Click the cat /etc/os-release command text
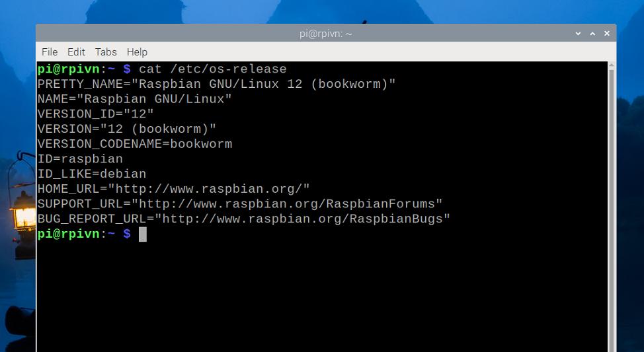This screenshot has height=352, width=644. [212, 69]
